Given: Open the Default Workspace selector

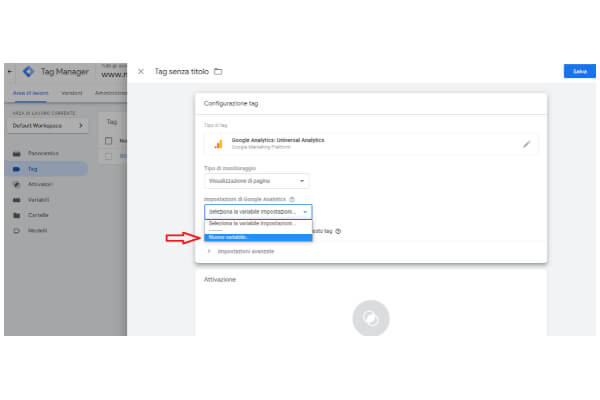Looking at the screenshot, I should pos(48,126).
